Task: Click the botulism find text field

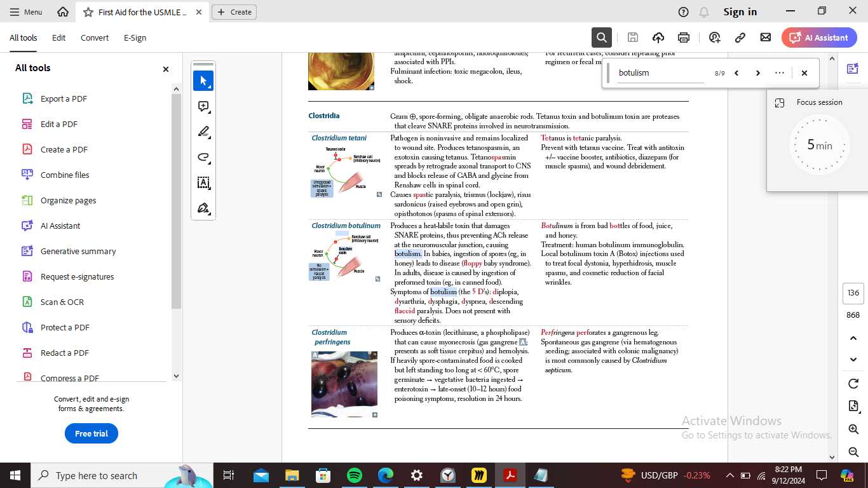Action: [x=660, y=73]
